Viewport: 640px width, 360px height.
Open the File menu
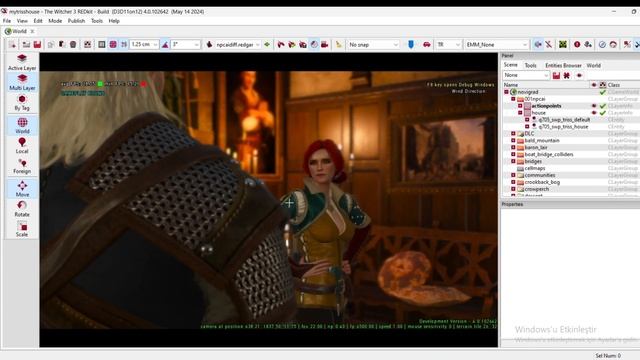pos(7,21)
